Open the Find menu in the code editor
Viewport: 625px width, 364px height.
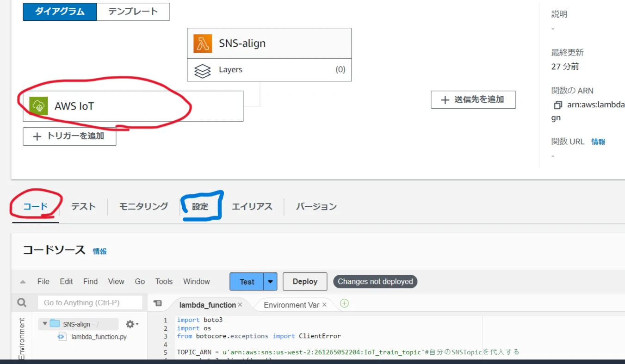(90, 282)
